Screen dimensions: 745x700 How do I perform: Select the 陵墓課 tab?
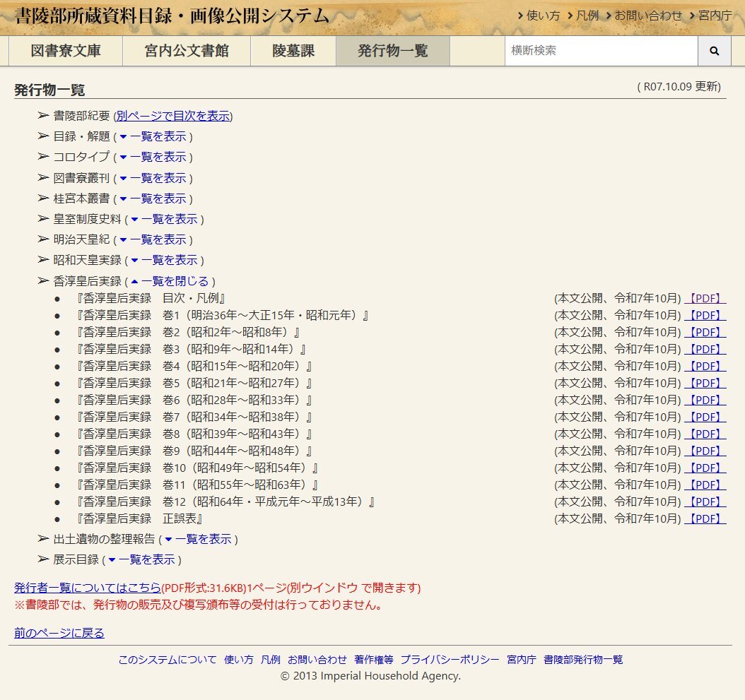tap(293, 51)
